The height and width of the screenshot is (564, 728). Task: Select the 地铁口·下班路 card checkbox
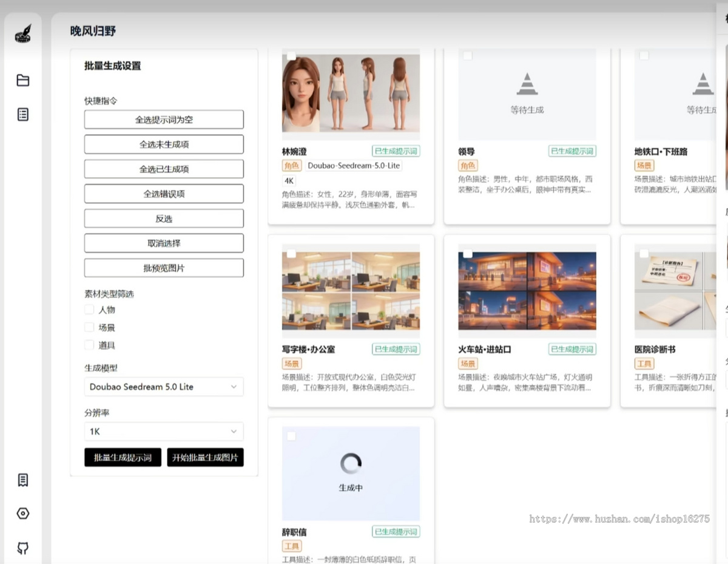click(x=644, y=56)
